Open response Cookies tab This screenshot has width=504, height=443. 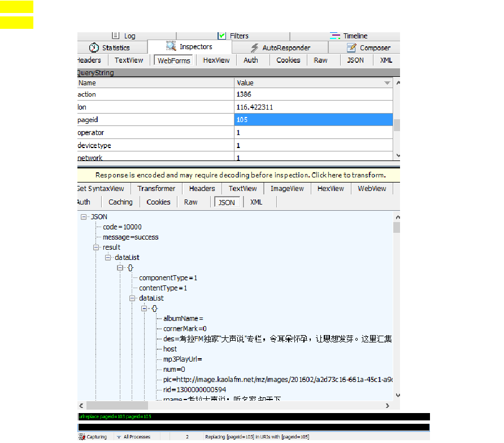(158, 202)
